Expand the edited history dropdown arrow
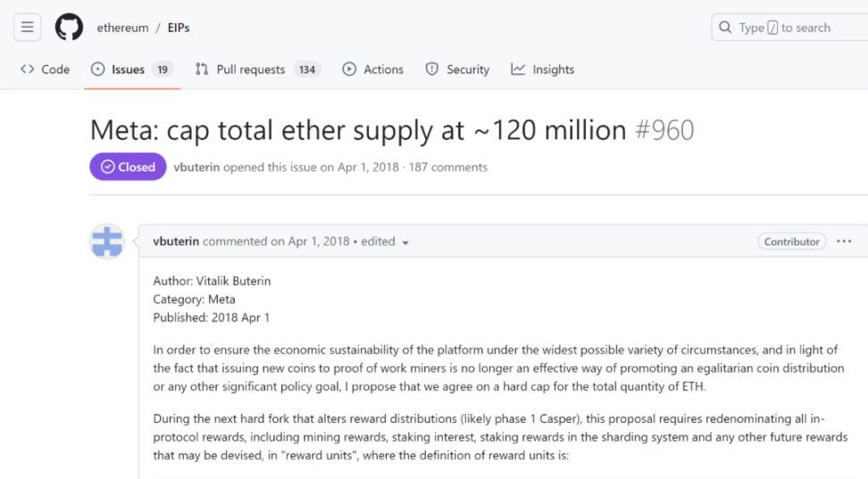This screenshot has width=868, height=479. [405, 242]
